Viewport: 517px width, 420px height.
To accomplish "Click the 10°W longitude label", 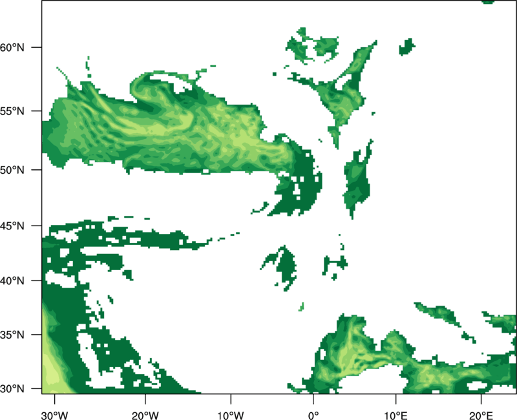I will coord(231,415).
